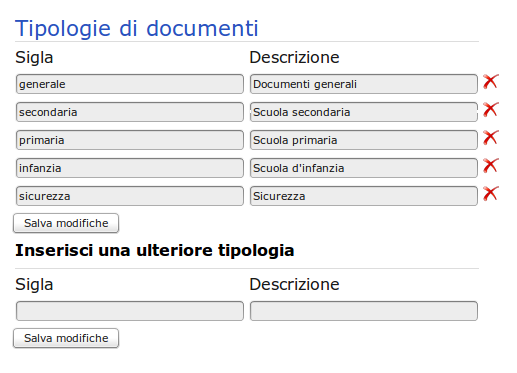This screenshot has width=517, height=373.
Task: Edit the 'Scuola primaria' description field
Action: click(x=364, y=140)
